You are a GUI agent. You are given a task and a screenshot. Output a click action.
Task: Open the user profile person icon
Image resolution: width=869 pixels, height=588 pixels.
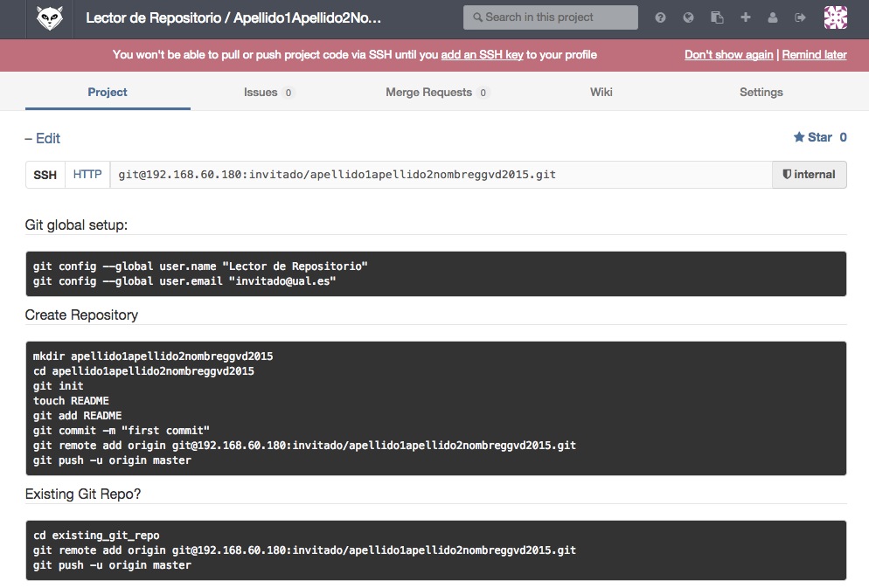point(772,17)
